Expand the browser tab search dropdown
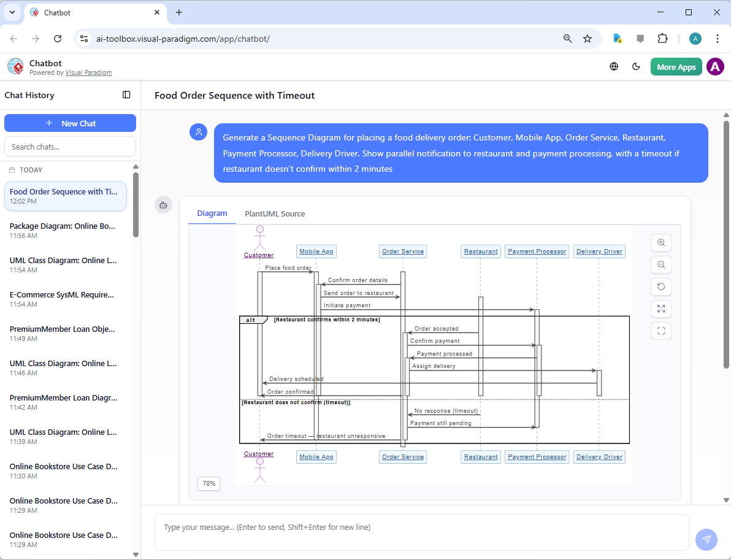 (12, 12)
